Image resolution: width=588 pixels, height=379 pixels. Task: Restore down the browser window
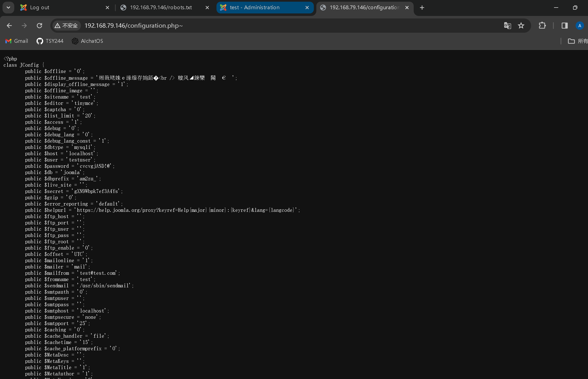575,8
